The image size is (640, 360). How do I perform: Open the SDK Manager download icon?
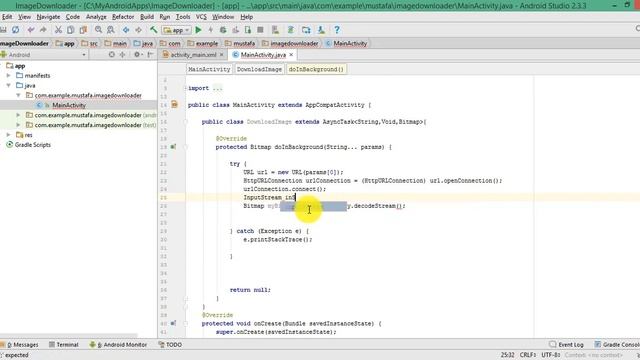click(321, 30)
